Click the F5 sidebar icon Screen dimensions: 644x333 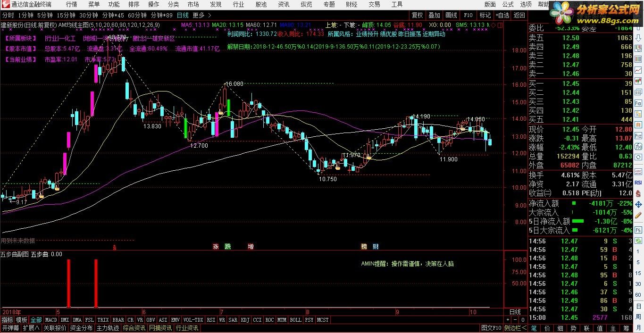[638, 230]
